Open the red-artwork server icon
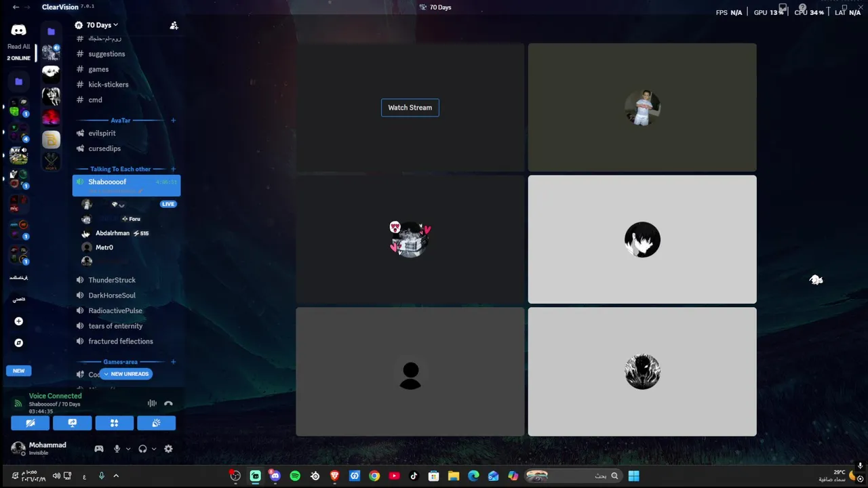The width and height of the screenshot is (868, 488). pos(51,118)
